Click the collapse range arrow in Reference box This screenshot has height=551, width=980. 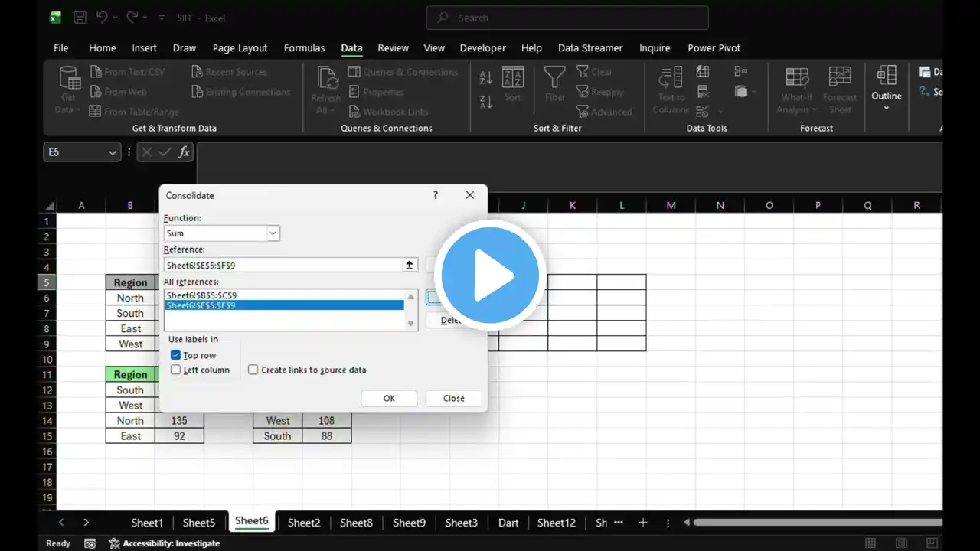pyautogui.click(x=410, y=265)
